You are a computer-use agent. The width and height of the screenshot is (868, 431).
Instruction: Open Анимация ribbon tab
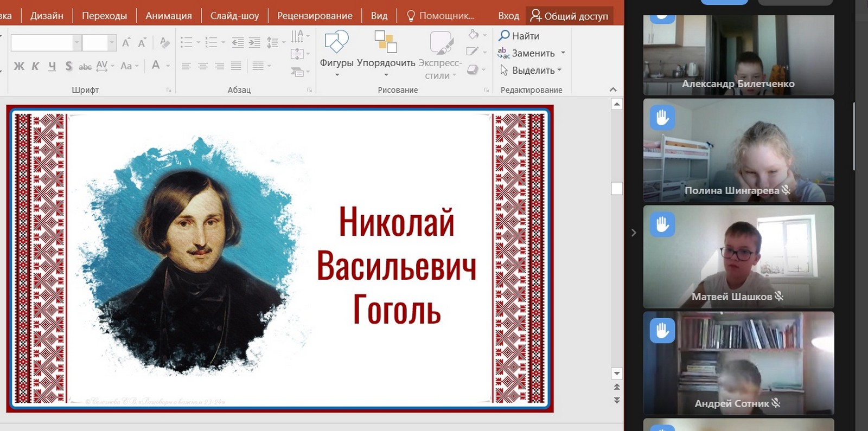coord(169,16)
